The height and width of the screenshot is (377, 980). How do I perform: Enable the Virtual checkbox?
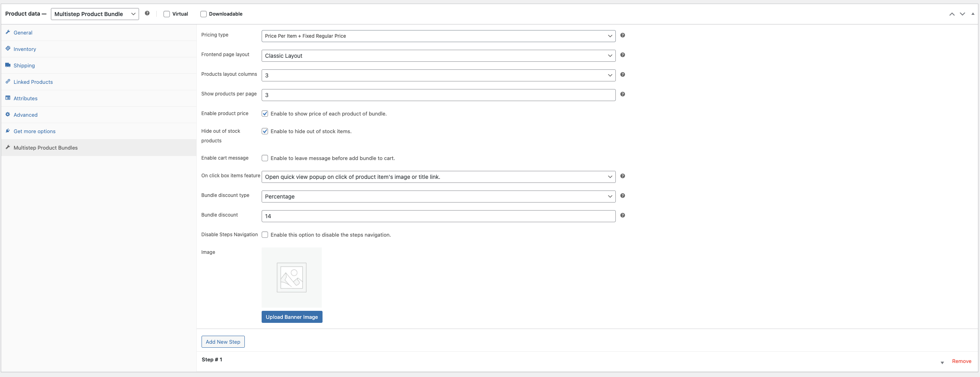(x=167, y=14)
